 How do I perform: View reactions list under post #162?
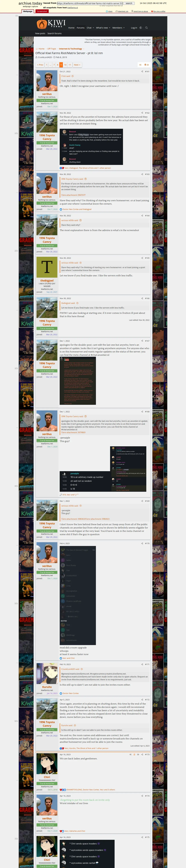point(87,168)
